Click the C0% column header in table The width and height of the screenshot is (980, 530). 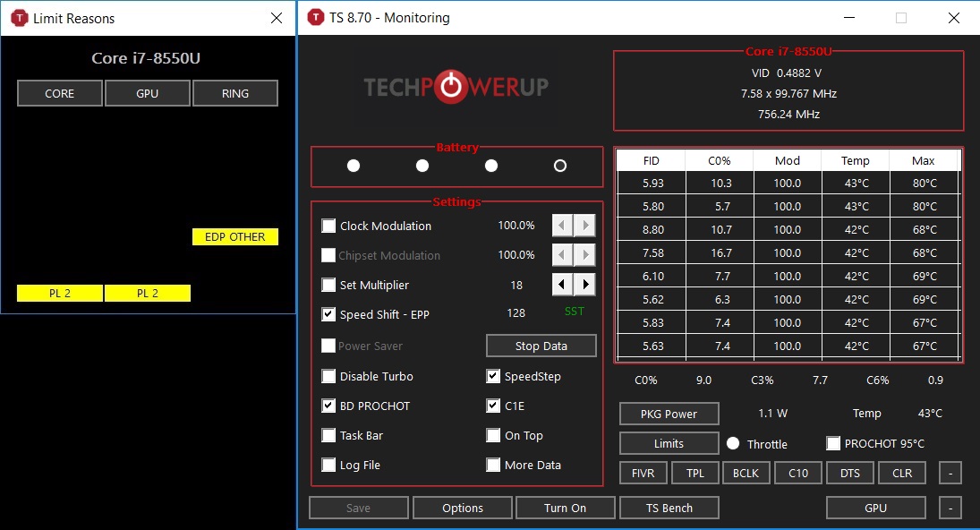(x=720, y=160)
